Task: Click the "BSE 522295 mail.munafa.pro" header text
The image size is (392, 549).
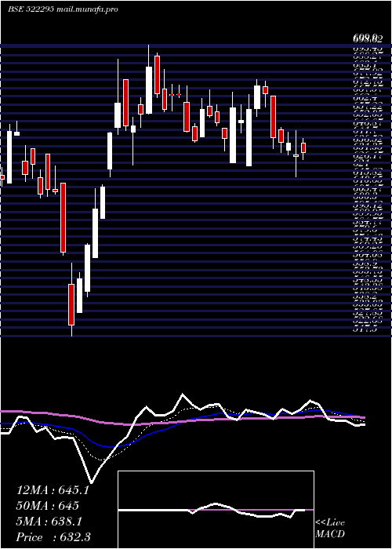Action: point(63,9)
